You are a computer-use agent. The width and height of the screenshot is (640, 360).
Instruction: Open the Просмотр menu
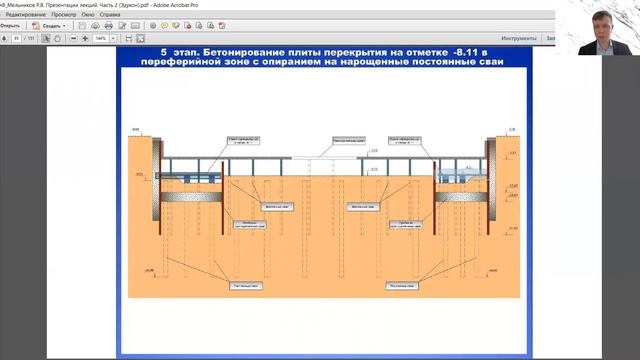(64, 15)
